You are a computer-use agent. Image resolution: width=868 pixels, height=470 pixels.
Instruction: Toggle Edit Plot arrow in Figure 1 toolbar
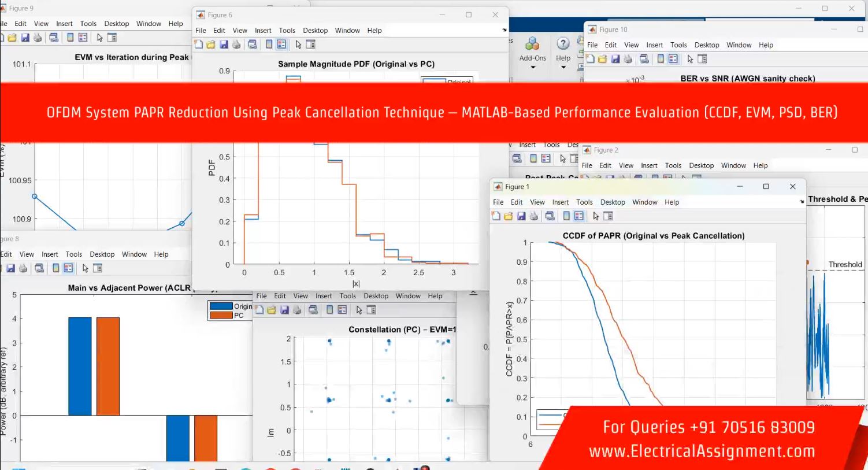click(596, 216)
